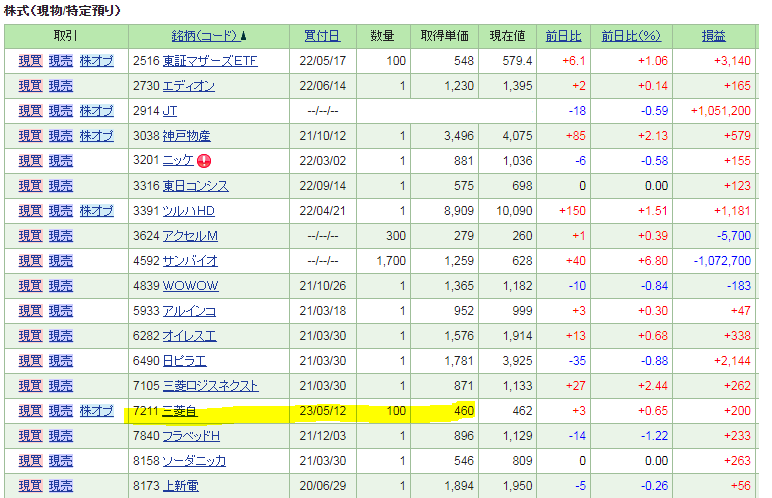The width and height of the screenshot is (772, 498).
Task: Open the 上新電 stock link
Action: pos(180,486)
